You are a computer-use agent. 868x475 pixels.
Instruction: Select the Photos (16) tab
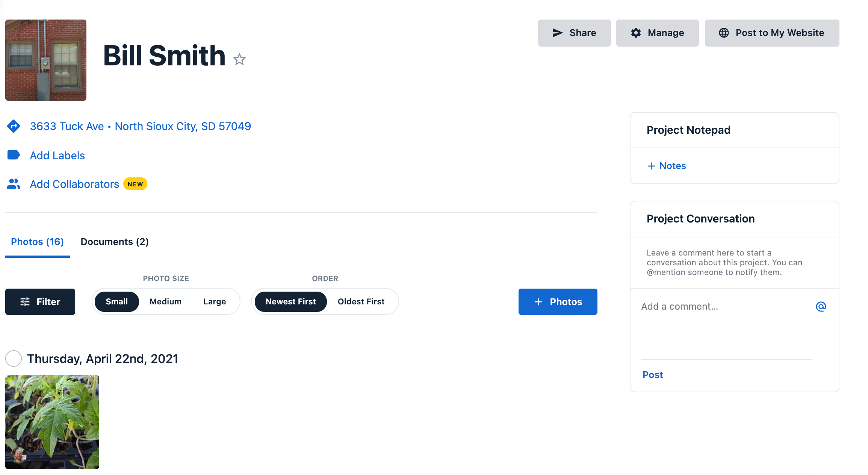(x=37, y=242)
